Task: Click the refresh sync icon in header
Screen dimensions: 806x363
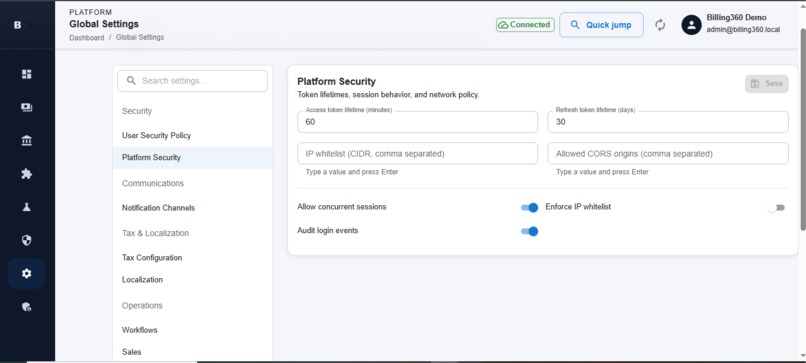Action: (x=661, y=25)
